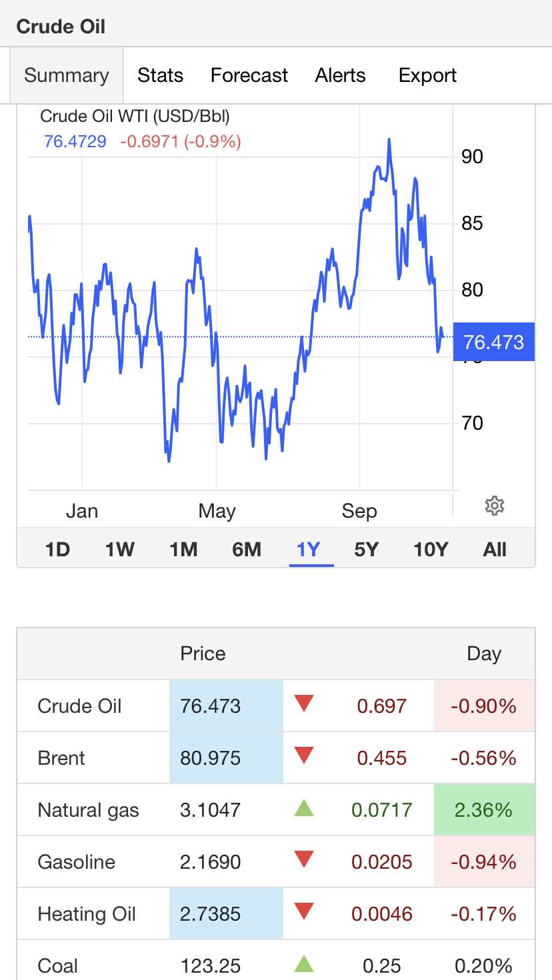Click Brent day change -0.56%
552x980 pixels.
pos(484,758)
